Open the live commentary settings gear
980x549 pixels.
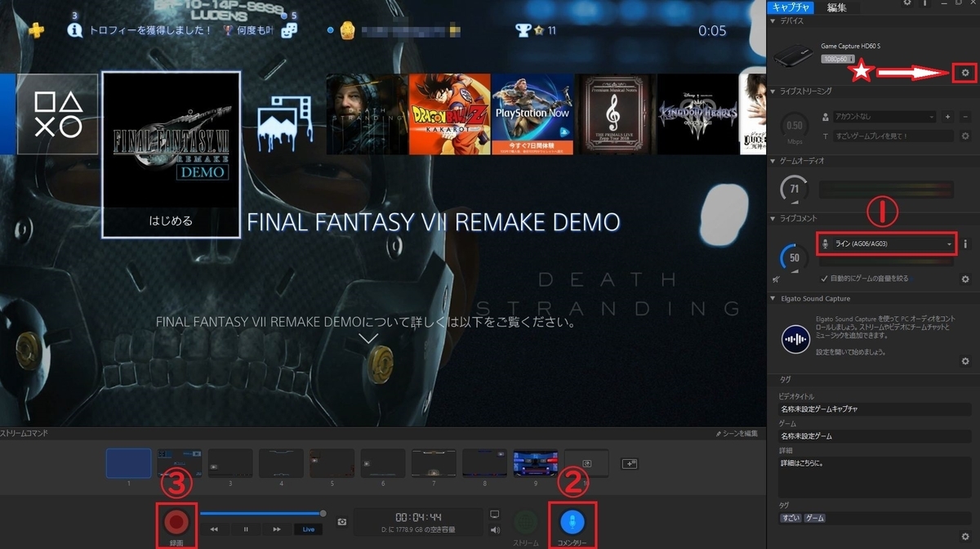[965, 279]
